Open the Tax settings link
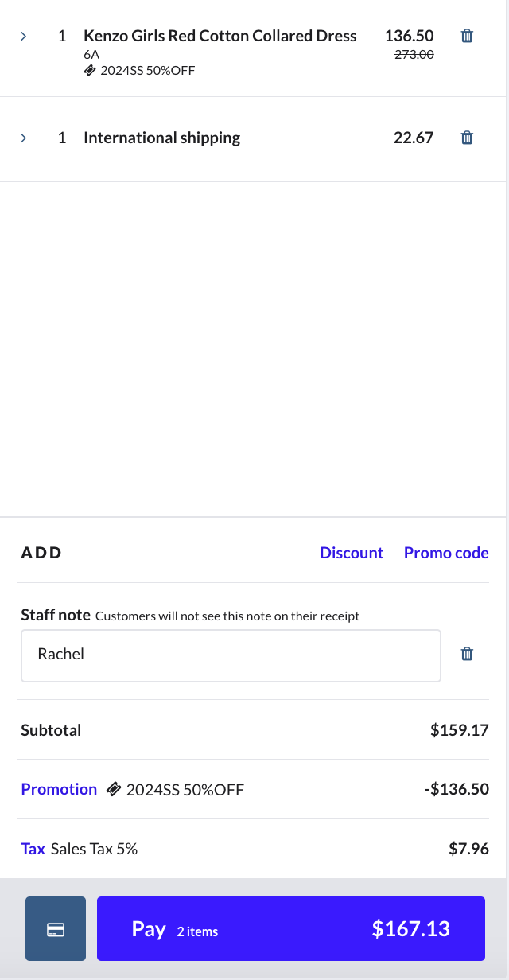Screen dimensions: 509x980 coord(33,849)
